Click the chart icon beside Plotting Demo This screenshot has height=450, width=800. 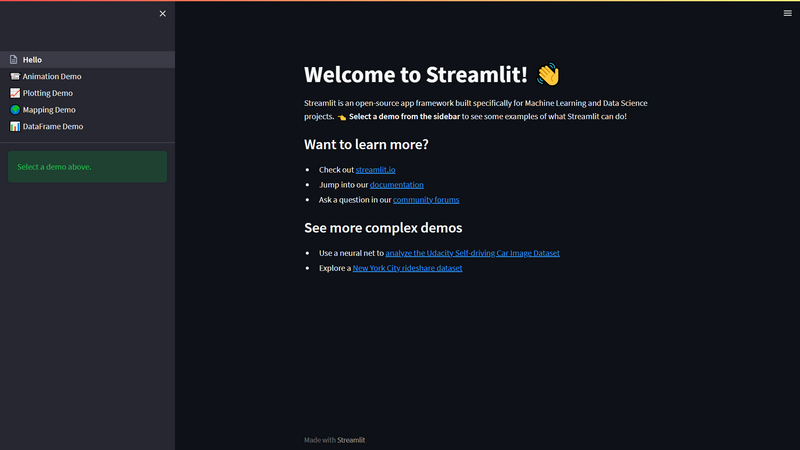coord(14,93)
